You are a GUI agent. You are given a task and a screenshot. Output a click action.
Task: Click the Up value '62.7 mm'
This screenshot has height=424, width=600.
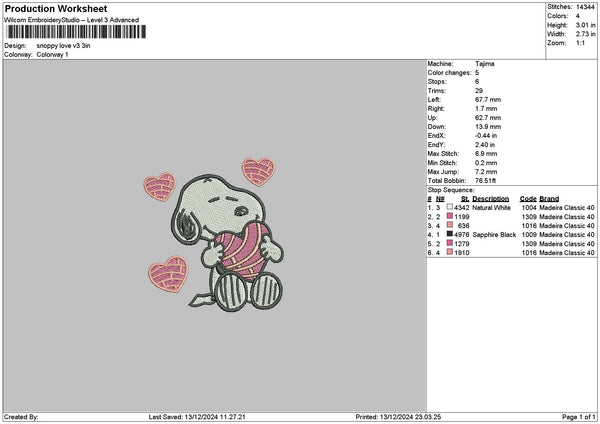pyautogui.click(x=488, y=117)
